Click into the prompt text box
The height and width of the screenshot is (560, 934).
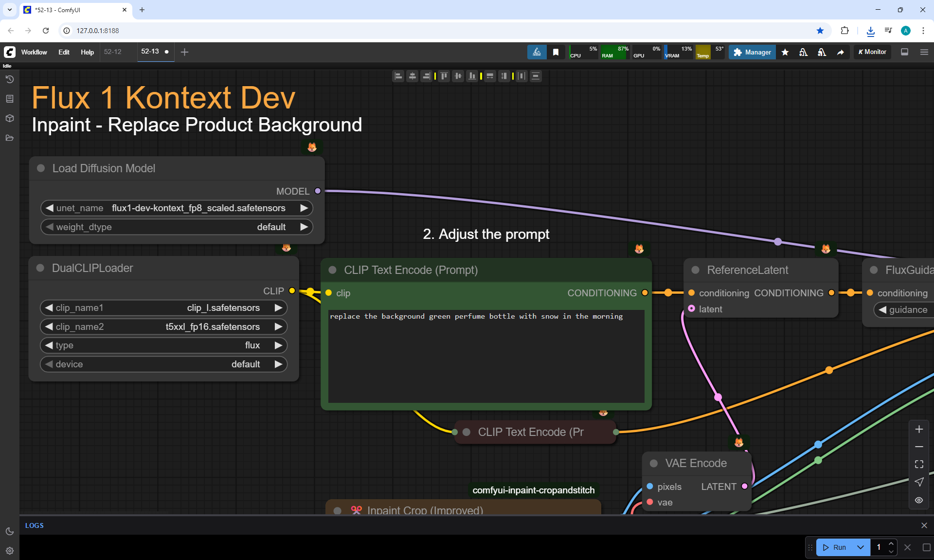coord(485,356)
